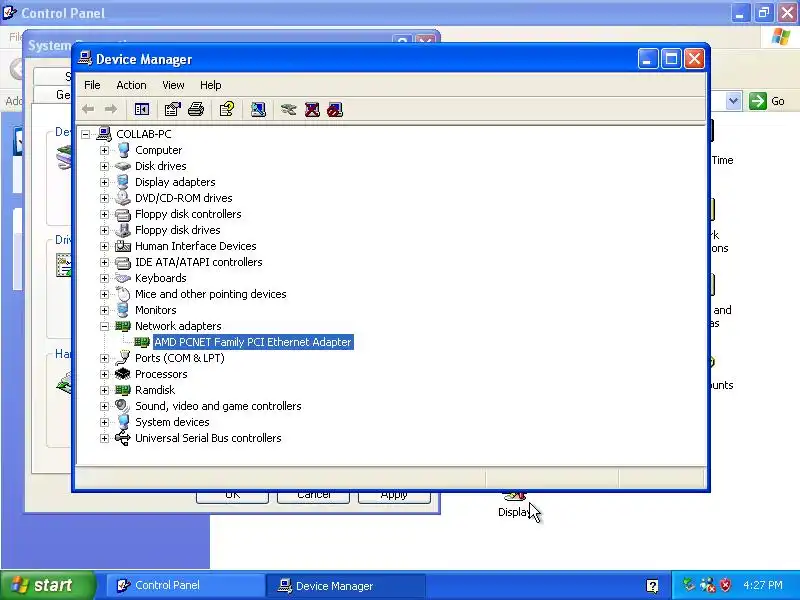Select Human Interface Devices label
This screenshot has width=800, height=600.
pyautogui.click(x=195, y=246)
